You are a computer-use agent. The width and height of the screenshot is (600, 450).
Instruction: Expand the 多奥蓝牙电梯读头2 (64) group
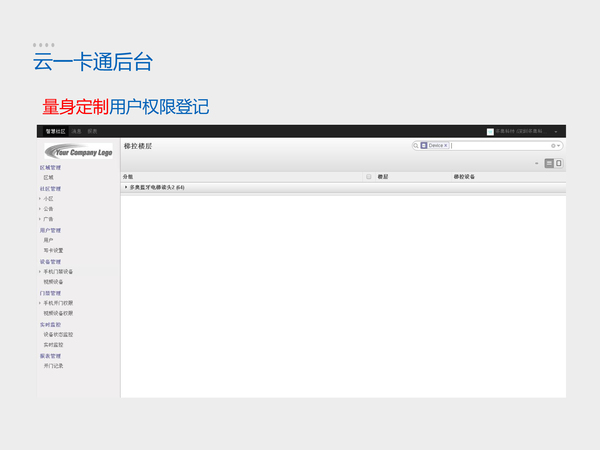click(x=126, y=187)
